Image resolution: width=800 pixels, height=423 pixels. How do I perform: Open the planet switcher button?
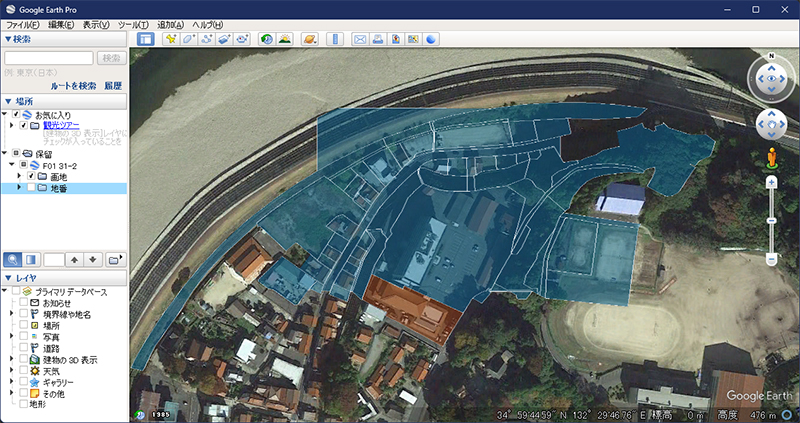[x=309, y=39]
